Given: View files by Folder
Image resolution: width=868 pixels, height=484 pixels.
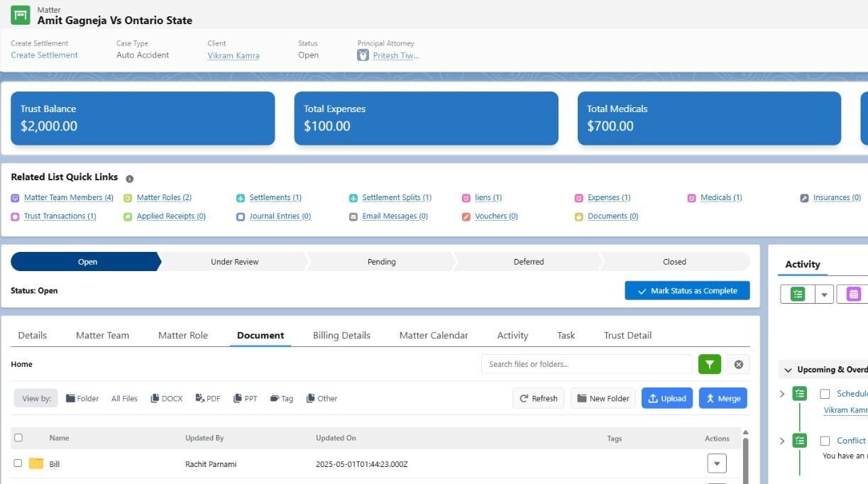Looking at the screenshot, I should pos(82,398).
